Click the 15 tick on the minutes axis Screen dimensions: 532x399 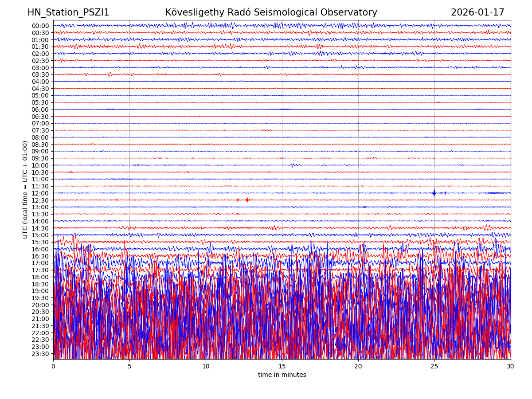click(x=282, y=367)
